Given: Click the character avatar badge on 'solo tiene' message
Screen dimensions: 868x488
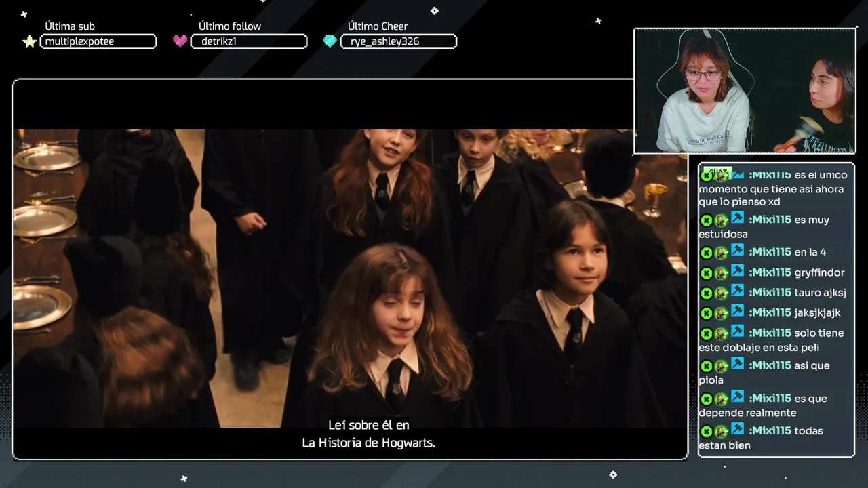Looking at the screenshot, I should point(721,333).
